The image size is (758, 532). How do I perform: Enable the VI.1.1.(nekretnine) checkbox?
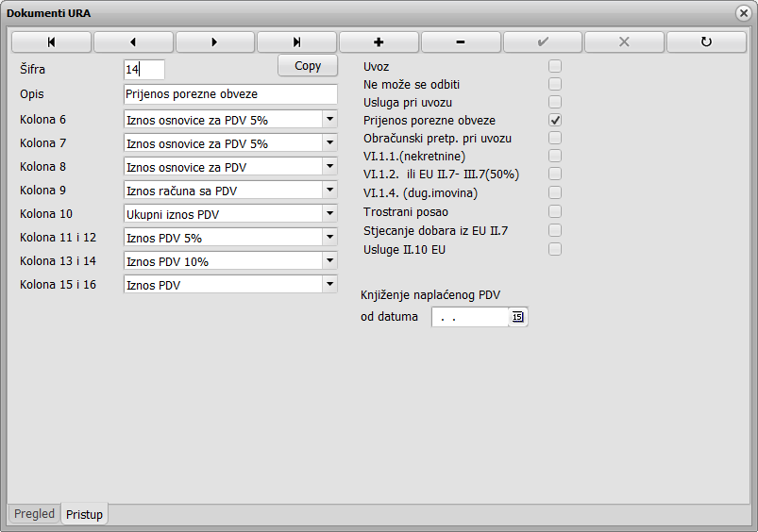click(555, 156)
